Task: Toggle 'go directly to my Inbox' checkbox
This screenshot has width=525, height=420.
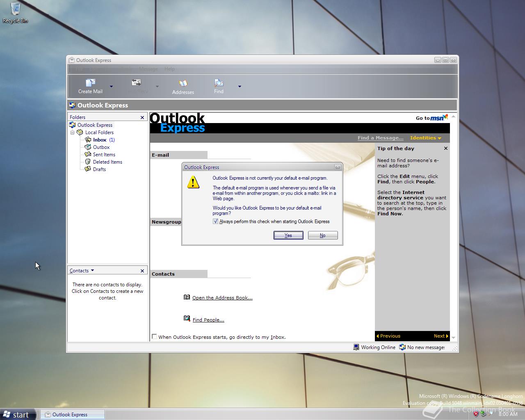Action: pos(154,337)
